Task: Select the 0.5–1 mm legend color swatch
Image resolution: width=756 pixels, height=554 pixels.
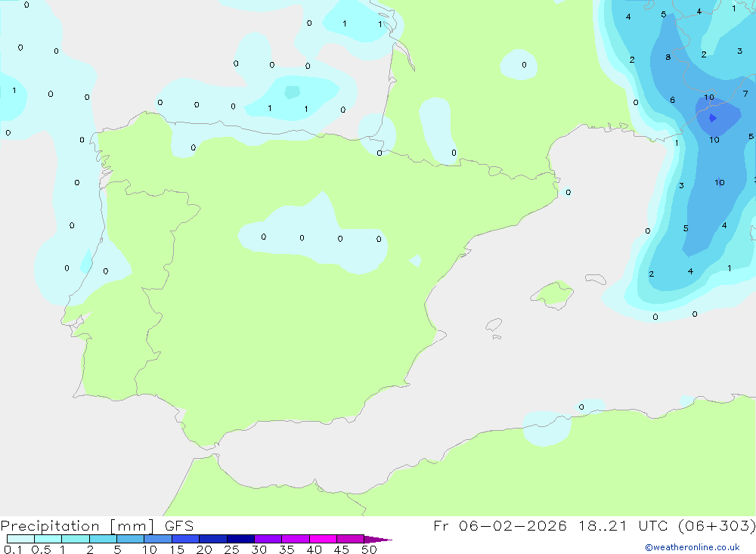Action: 48,539
